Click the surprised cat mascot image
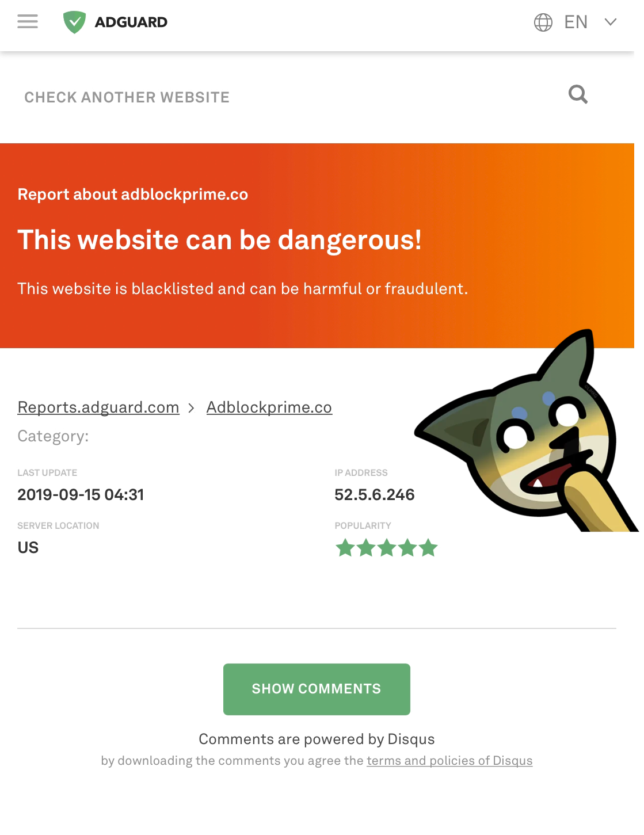This screenshot has width=644, height=835. pyautogui.click(x=524, y=432)
